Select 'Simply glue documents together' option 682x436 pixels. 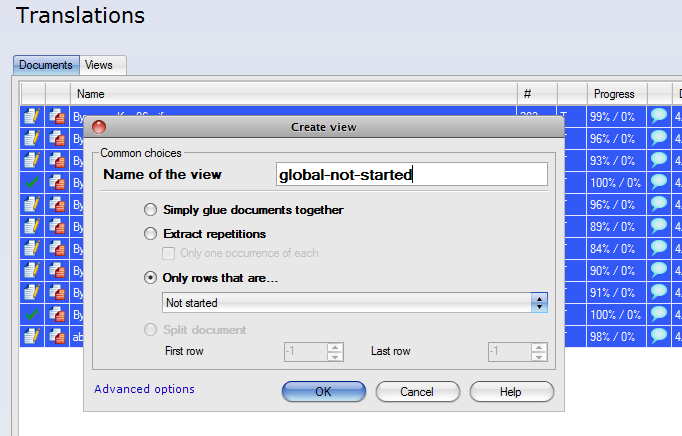151,210
